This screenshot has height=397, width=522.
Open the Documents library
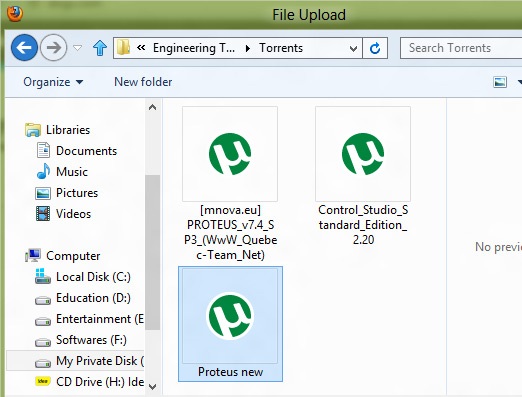click(x=86, y=151)
